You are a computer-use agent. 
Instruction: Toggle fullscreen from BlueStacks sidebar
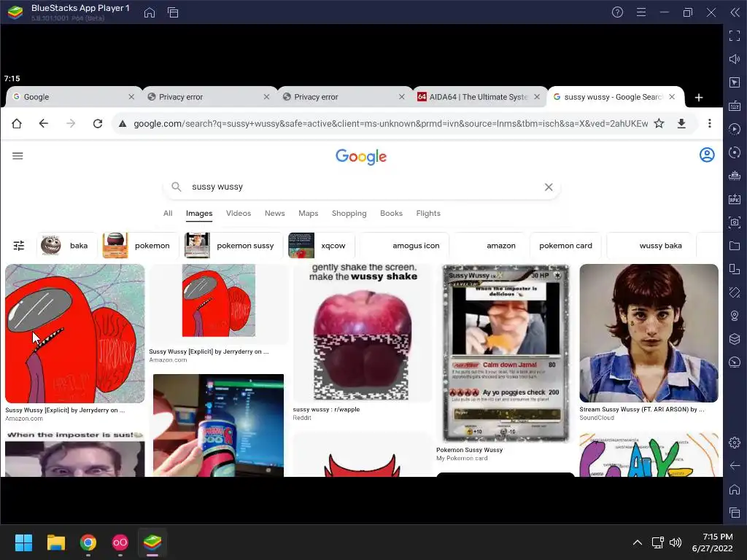735,35
